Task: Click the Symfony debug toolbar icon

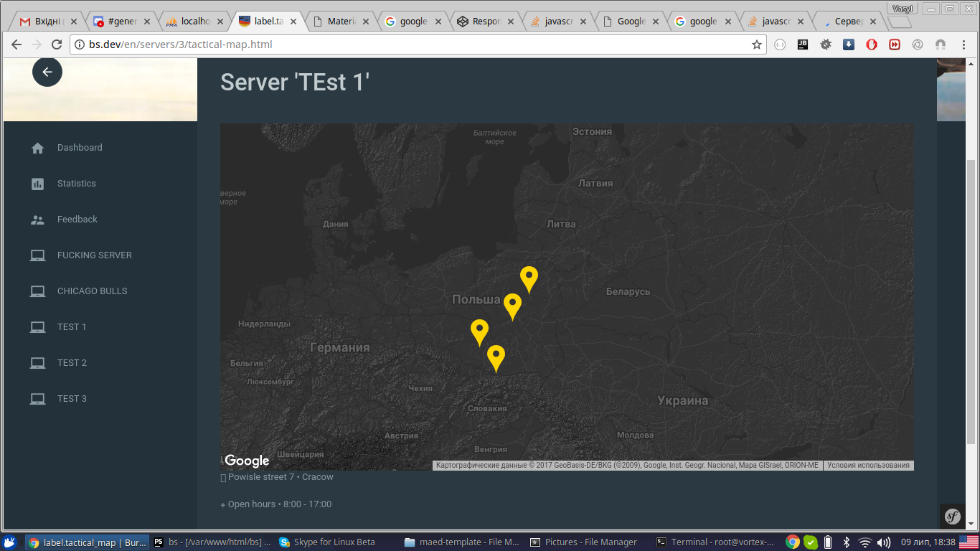Action: [952, 517]
